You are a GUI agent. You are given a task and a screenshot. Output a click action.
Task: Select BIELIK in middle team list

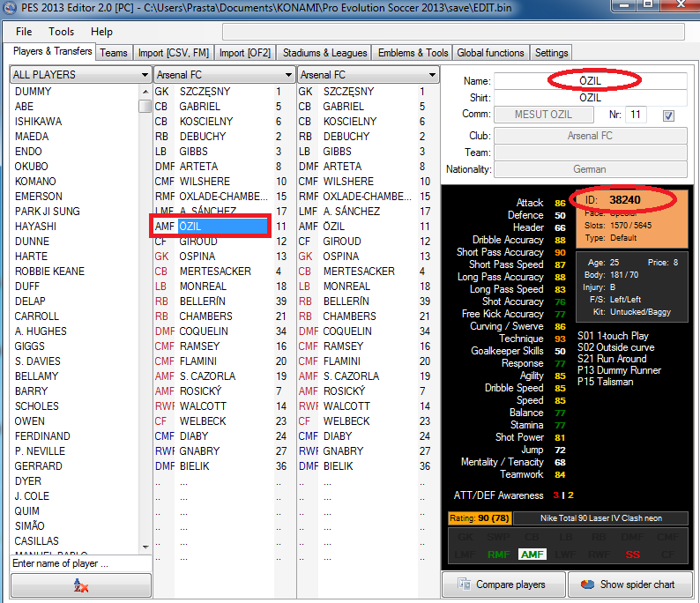pyautogui.click(x=194, y=466)
